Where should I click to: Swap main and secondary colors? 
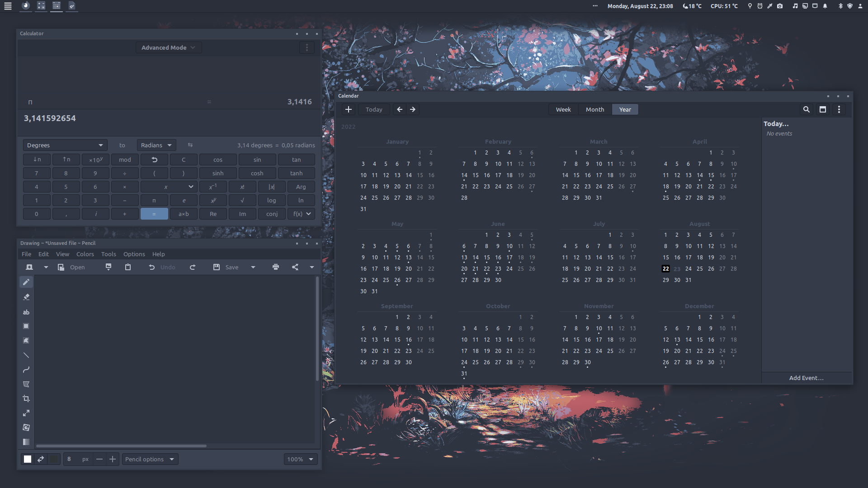(41, 459)
